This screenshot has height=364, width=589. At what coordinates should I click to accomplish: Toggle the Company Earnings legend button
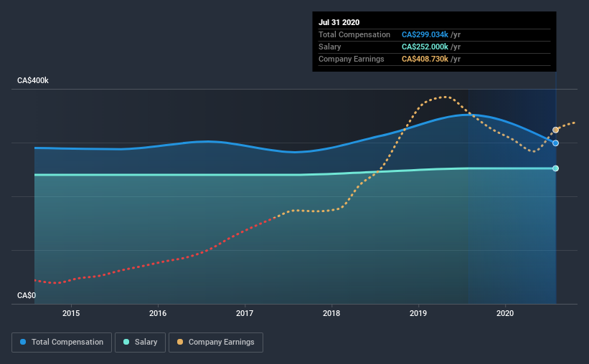click(x=216, y=343)
